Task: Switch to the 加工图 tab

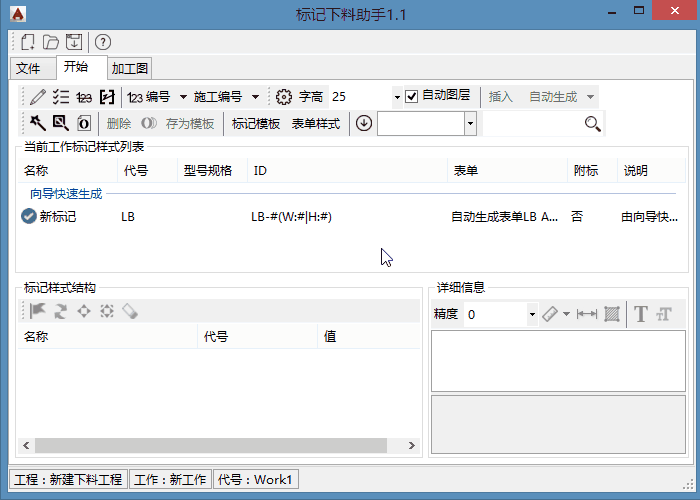Action: (129, 68)
